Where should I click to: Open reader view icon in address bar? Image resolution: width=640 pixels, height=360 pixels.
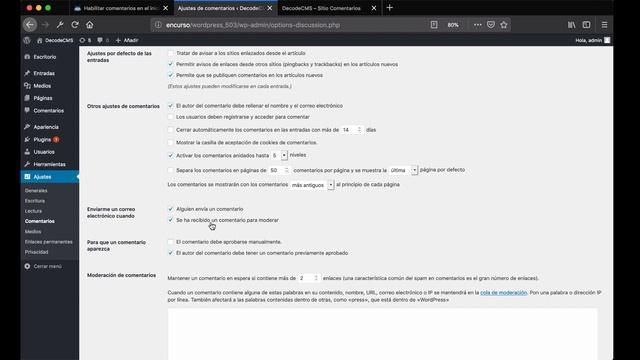[x=434, y=25]
